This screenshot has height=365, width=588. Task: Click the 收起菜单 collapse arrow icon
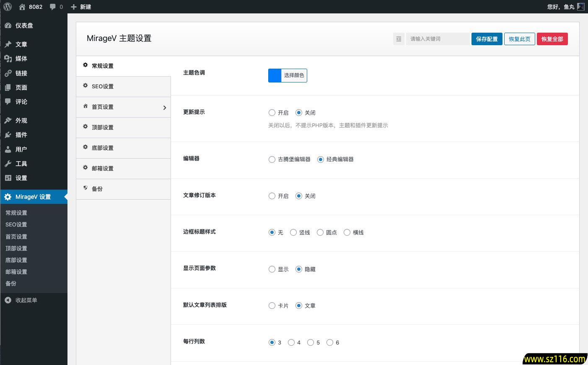point(8,300)
